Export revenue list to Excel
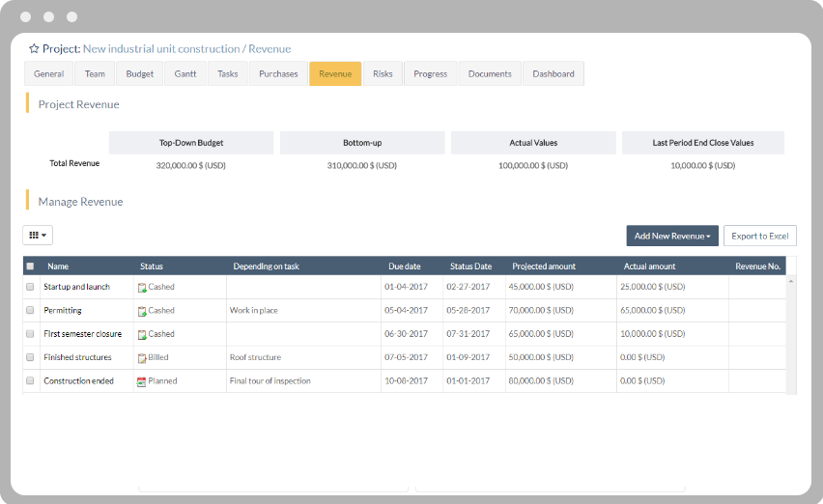The image size is (823, 504). tap(759, 236)
